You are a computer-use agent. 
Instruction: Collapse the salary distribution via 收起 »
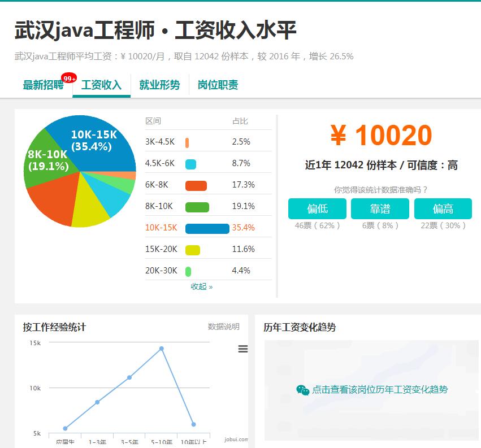click(x=201, y=287)
